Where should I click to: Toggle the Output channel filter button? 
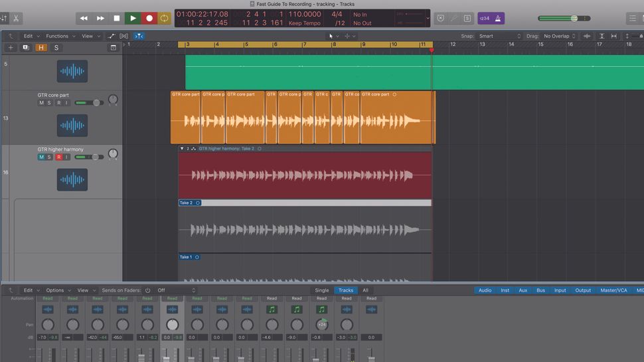583,290
